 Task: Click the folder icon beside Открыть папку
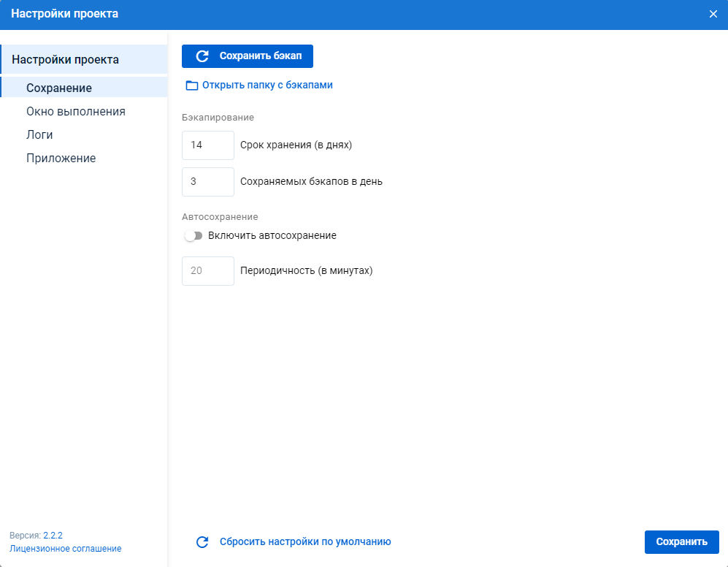tap(192, 85)
